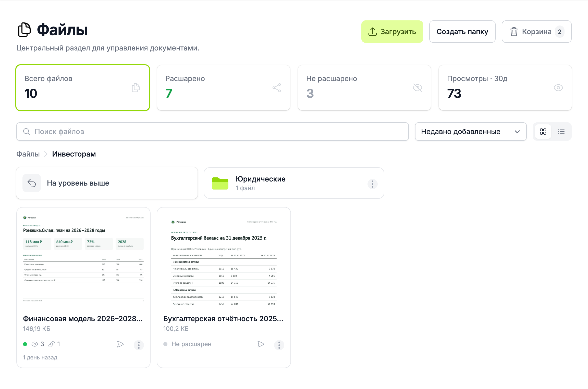Click link count icon on Финансовая модель
Image resolution: width=588 pixels, height=389 pixels.
pyautogui.click(x=52, y=344)
